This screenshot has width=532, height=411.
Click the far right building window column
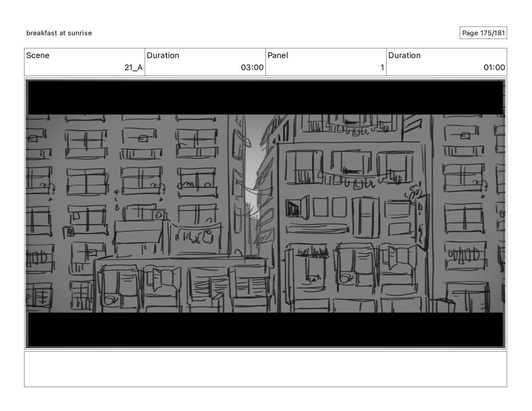464,214
